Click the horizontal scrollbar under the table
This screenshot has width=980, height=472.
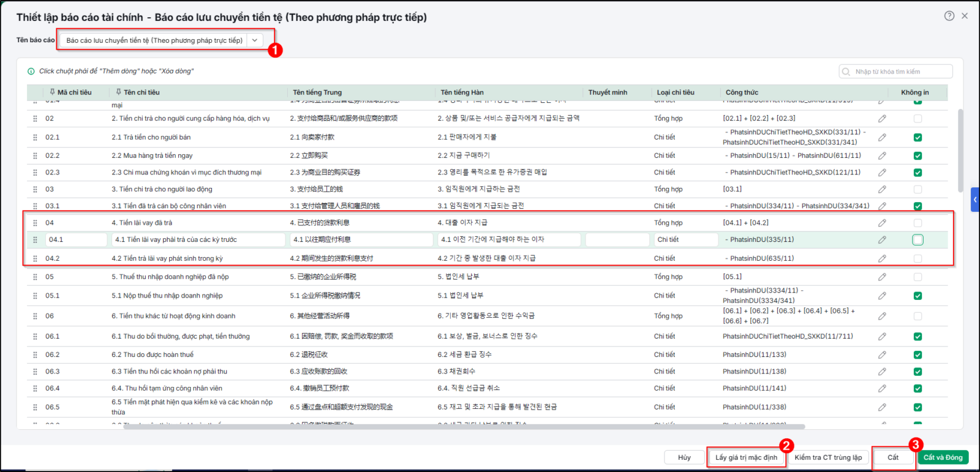(x=464, y=427)
